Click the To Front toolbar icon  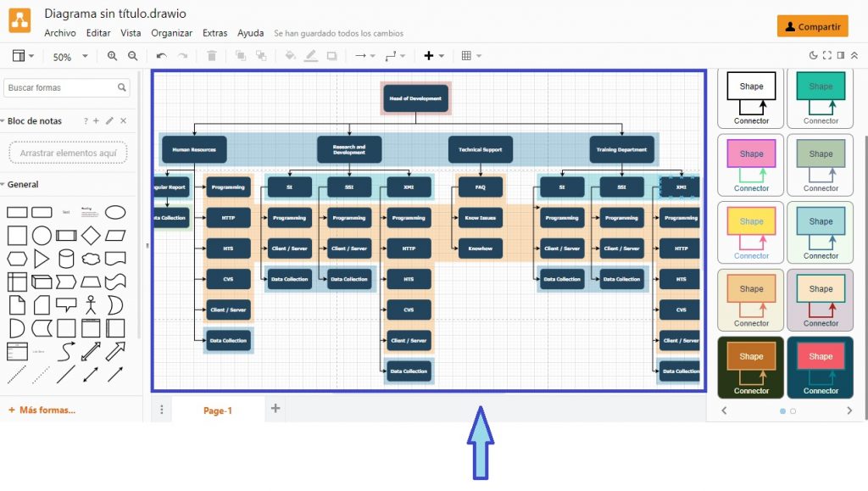(x=240, y=55)
